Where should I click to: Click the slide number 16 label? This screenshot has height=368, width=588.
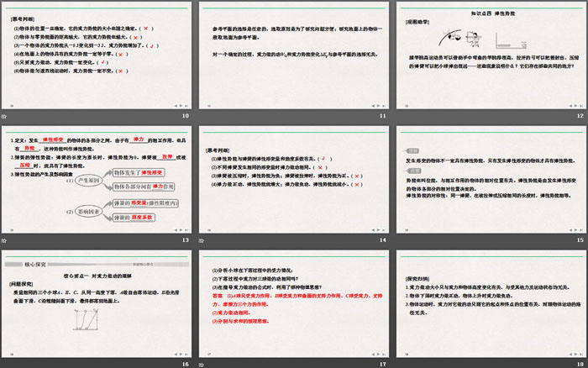point(186,365)
